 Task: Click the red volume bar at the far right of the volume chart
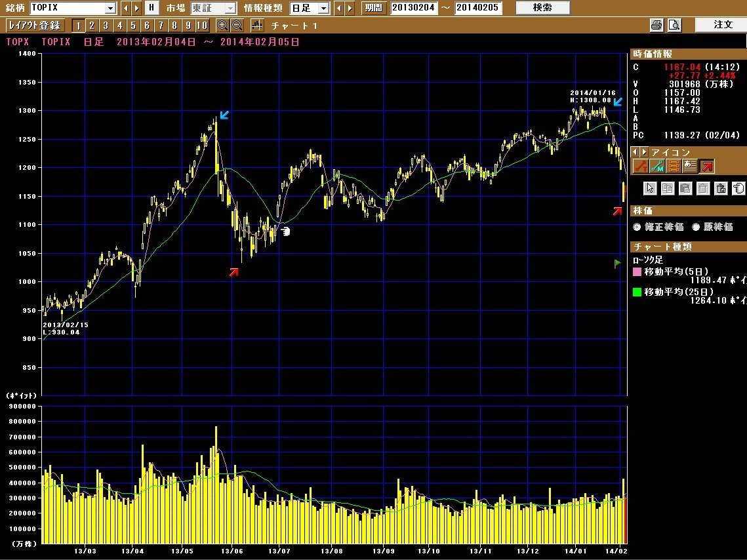626,519
